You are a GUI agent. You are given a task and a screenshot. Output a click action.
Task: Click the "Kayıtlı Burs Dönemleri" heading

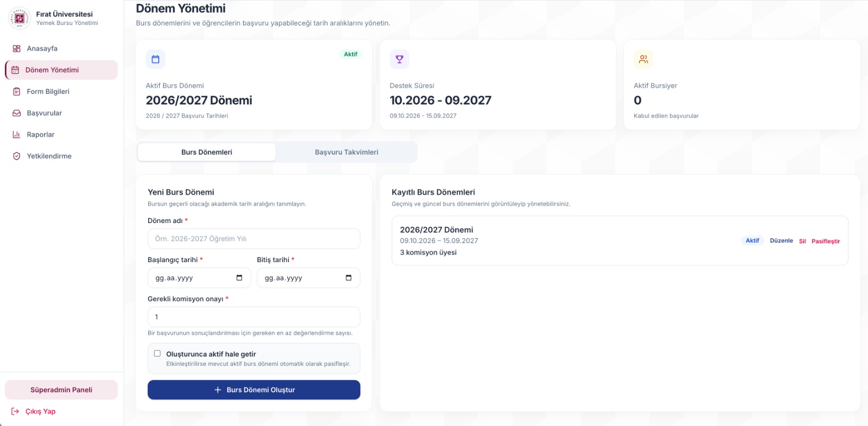433,192
